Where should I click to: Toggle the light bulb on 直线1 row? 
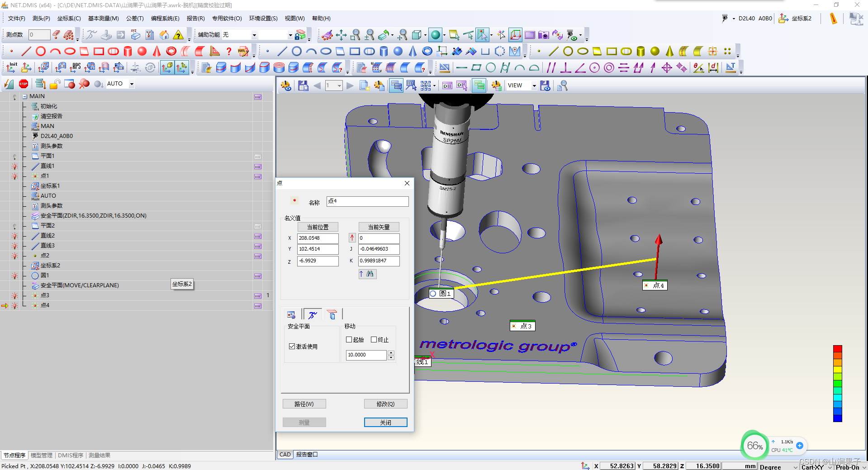point(14,166)
